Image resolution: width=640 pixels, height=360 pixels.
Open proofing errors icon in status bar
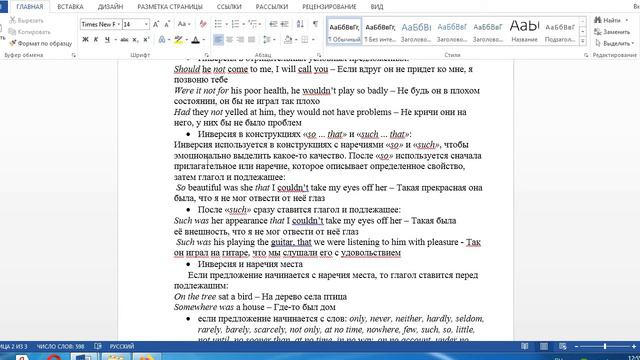click(x=98, y=346)
